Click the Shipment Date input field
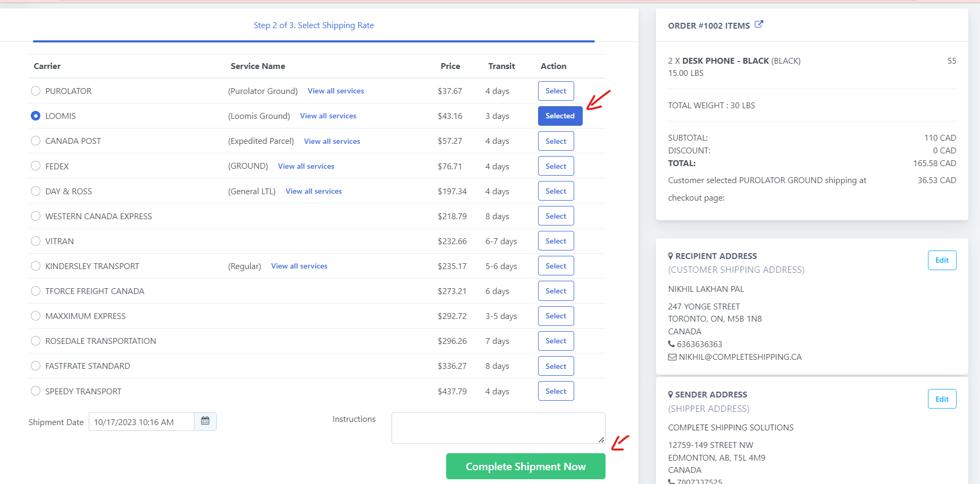The width and height of the screenshot is (980, 484). tap(141, 422)
